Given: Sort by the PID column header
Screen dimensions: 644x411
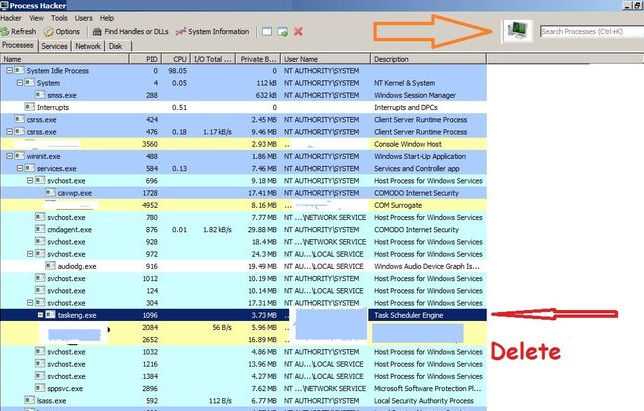Looking at the screenshot, I should (x=145, y=59).
